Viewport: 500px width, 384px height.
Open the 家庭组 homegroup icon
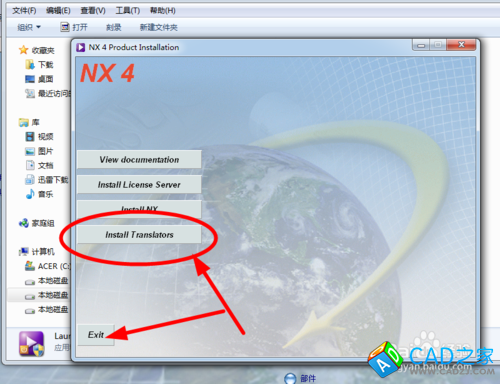24,223
